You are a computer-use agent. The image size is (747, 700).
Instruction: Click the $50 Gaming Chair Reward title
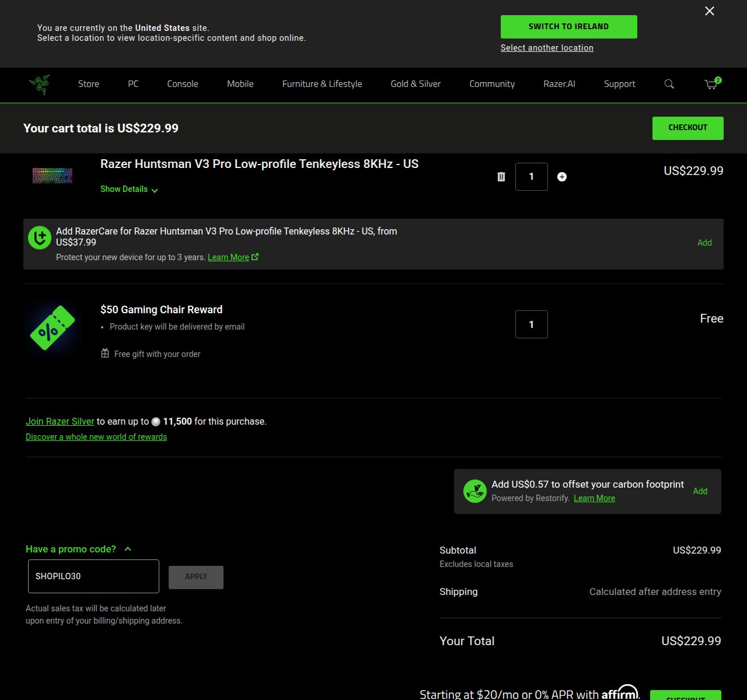click(161, 310)
